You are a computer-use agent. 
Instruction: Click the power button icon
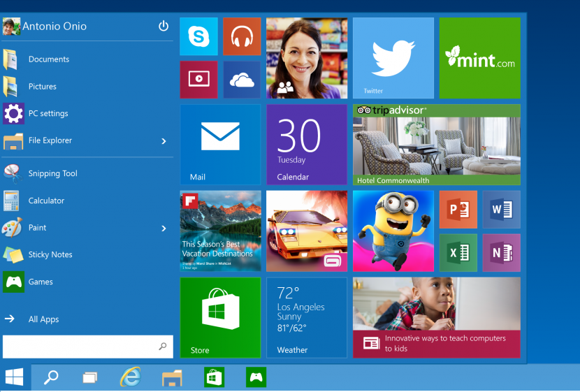[164, 27]
